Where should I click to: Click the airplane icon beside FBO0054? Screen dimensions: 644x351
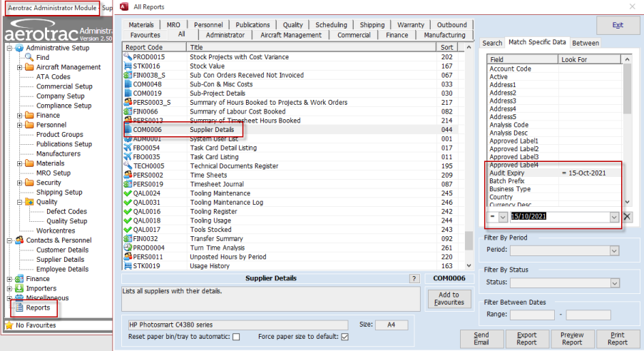(x=128, y=148)
